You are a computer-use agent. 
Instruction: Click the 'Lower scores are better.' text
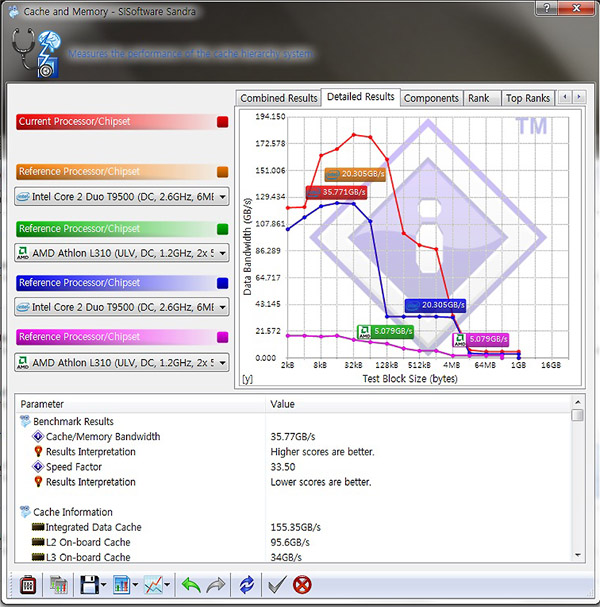click(321, 482)
